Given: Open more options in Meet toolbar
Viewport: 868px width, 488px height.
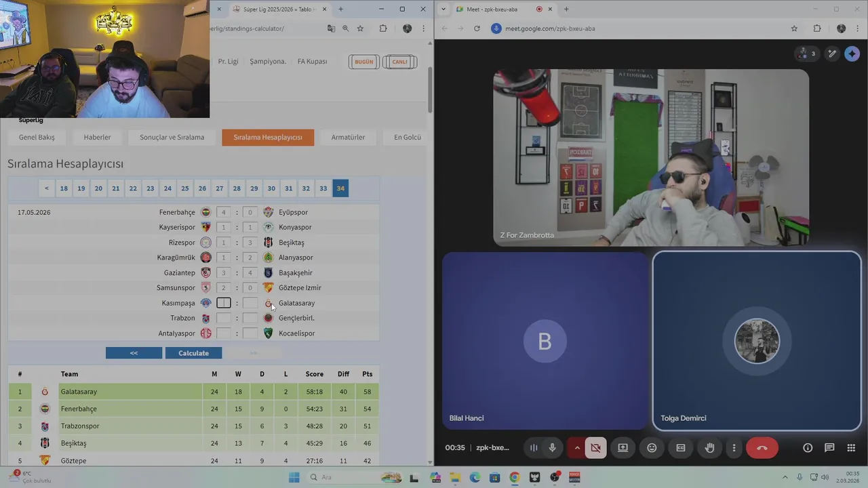Looking at the screenshot, I should (x=734, y=447).
